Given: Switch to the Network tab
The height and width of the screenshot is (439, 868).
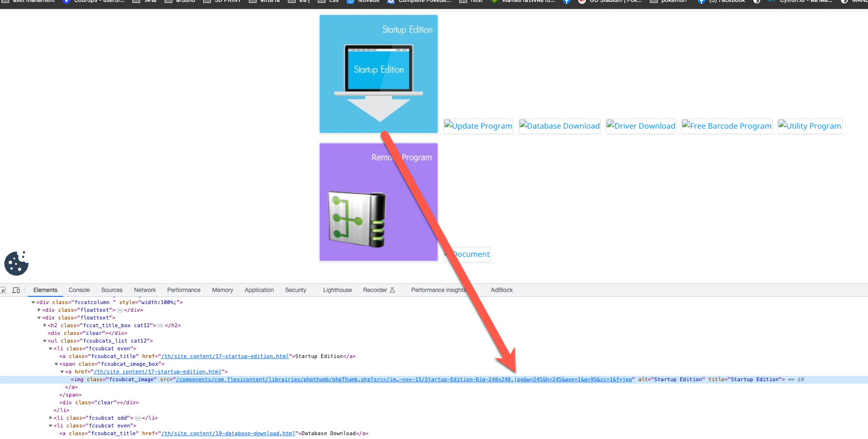Looking at the screenshot, I should pos(145,290).
